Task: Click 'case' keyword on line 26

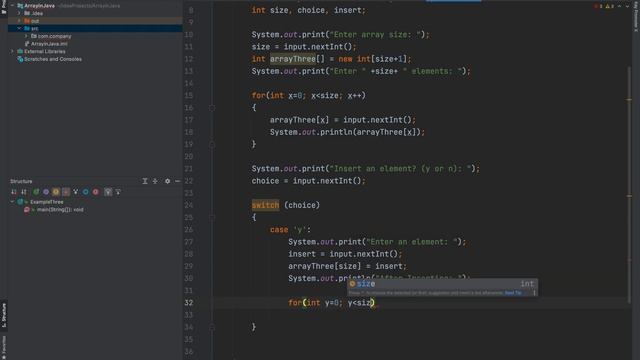Action: pyautogui.click(x=279, y=229)
